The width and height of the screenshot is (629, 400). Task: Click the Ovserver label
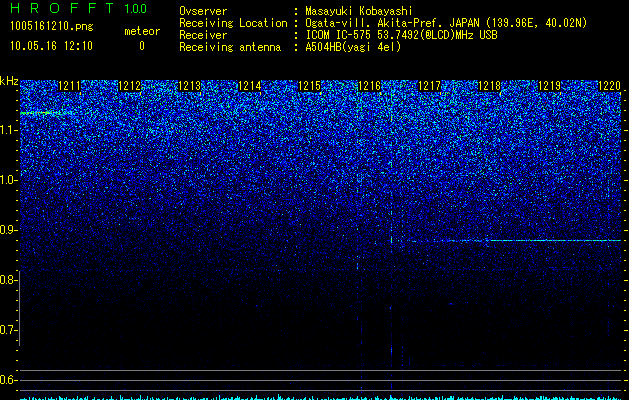click(x=203, y=11)
